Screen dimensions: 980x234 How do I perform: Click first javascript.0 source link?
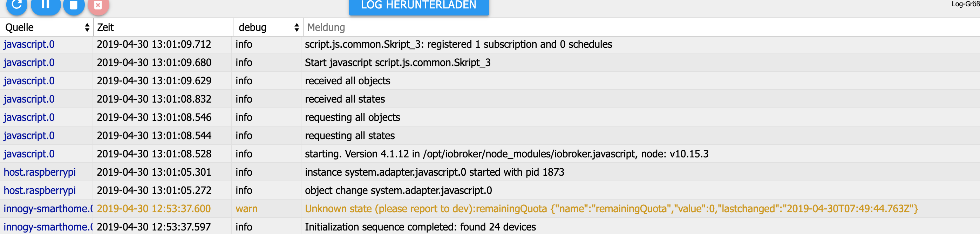click(x=29, y=44)
